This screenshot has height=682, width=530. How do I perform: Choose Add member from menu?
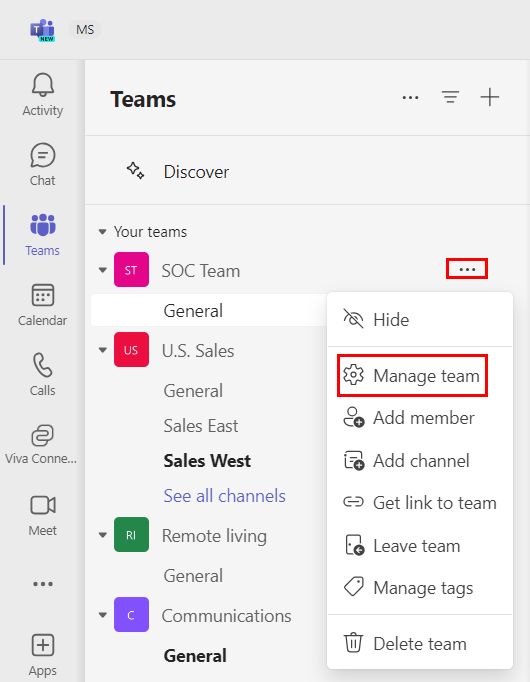pos(420,418)
